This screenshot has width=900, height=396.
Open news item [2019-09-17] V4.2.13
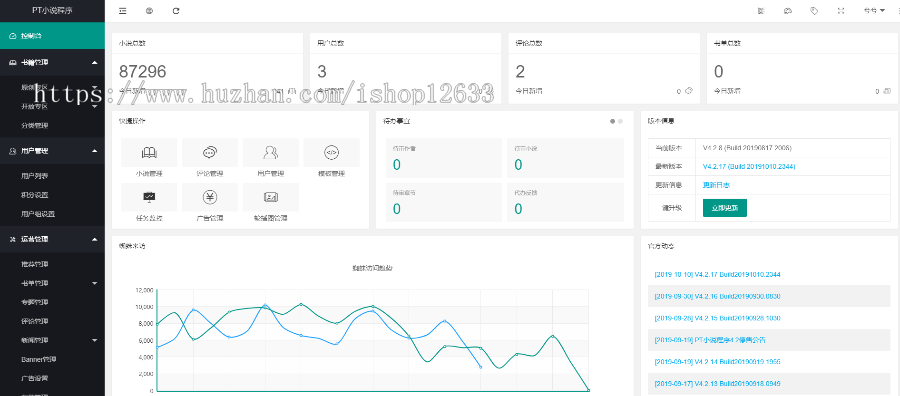(717, 383)
